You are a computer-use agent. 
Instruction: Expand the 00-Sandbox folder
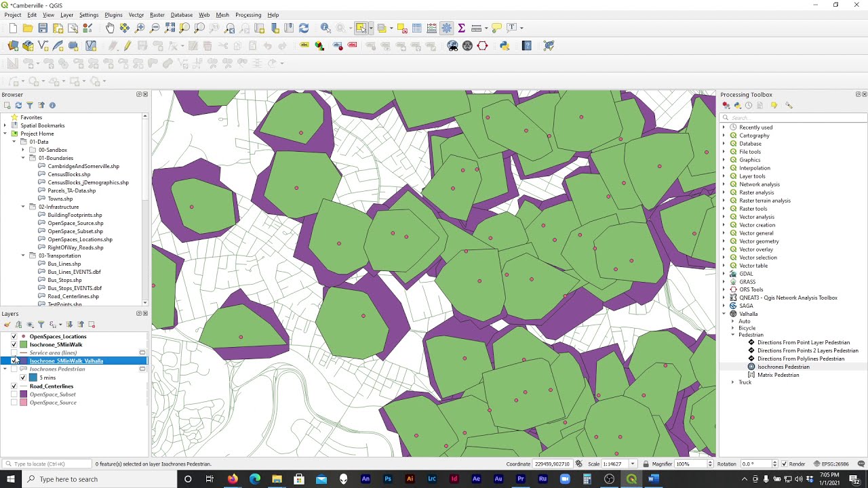coord(23,150)
